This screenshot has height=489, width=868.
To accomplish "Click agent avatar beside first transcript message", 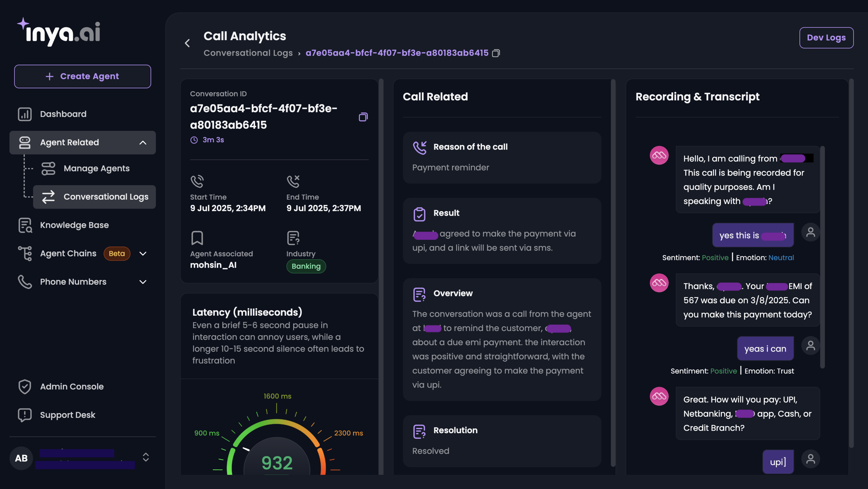I will (x=659, y=155).
